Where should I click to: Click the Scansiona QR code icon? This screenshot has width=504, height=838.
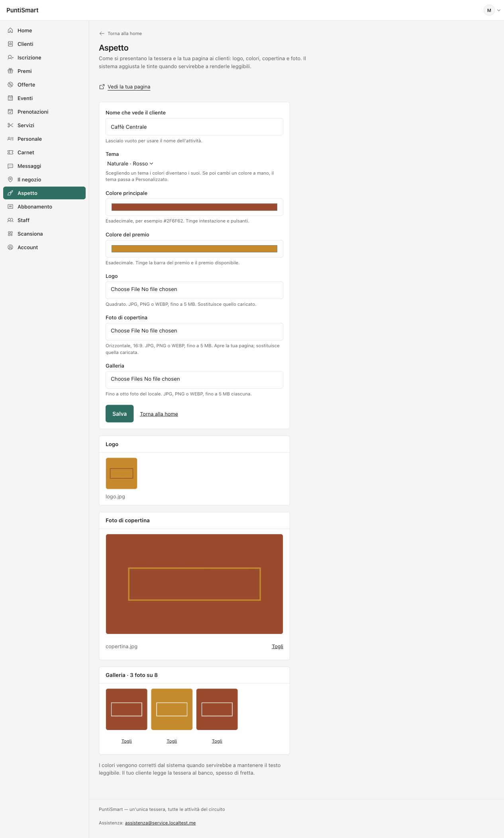10,234
